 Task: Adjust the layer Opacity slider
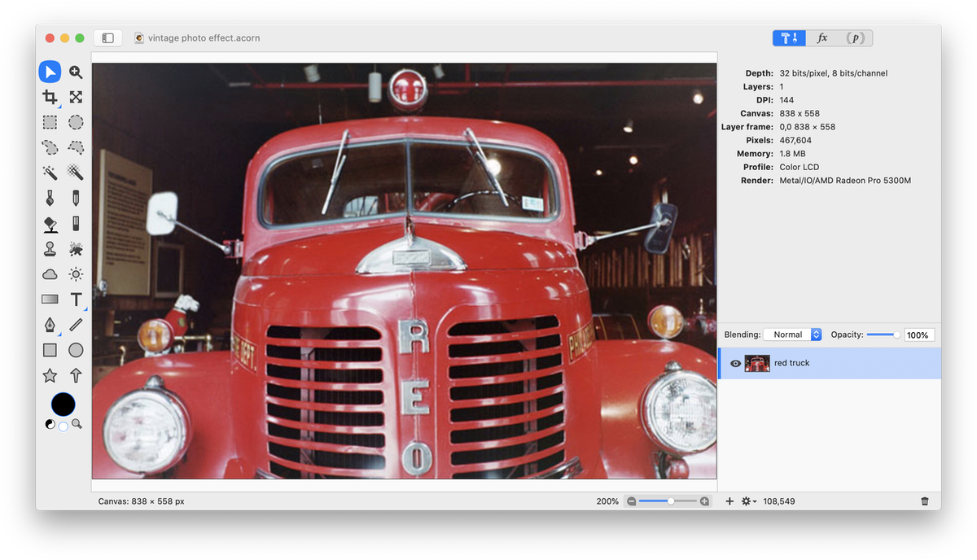coord(883,335)
